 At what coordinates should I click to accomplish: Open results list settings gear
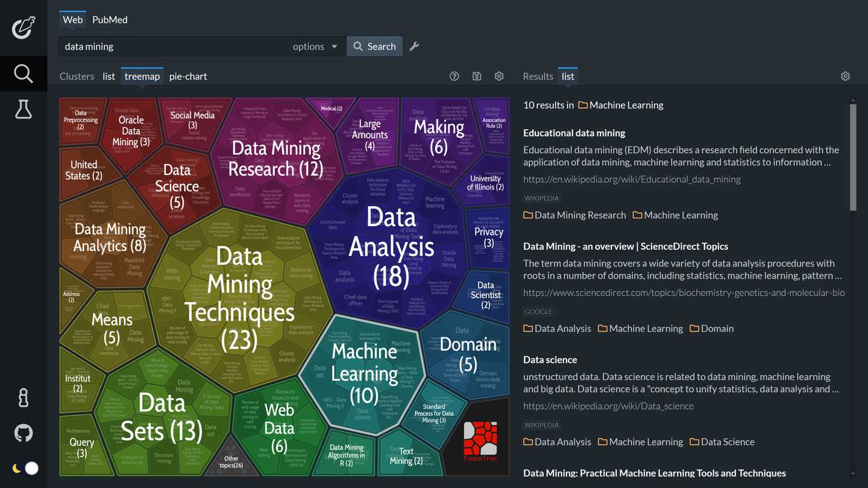point(845,76)
